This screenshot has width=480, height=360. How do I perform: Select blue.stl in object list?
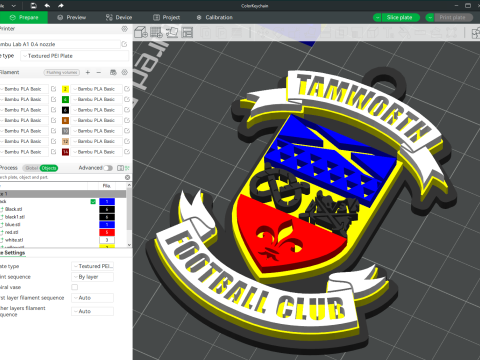[x=13, y=225]
